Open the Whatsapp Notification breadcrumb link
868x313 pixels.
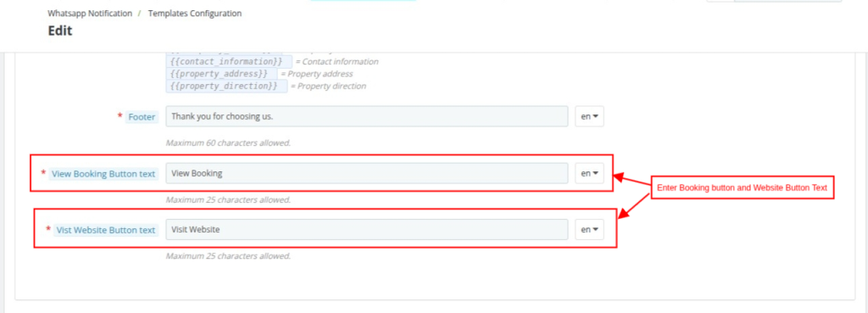coord(90,14)
